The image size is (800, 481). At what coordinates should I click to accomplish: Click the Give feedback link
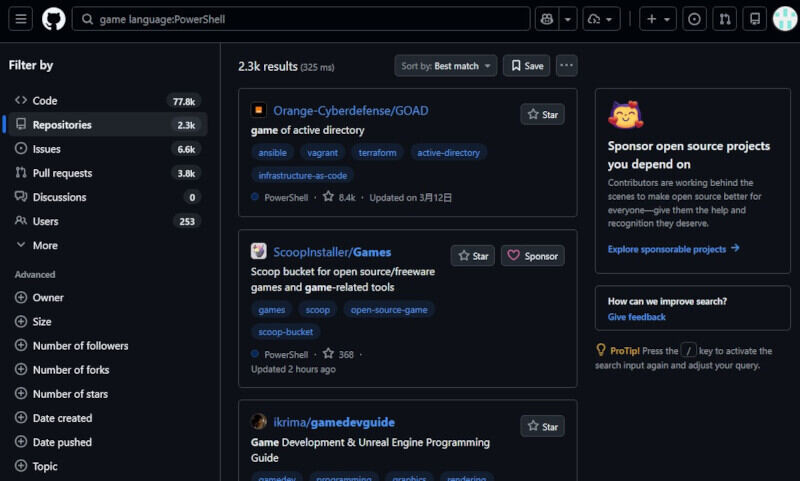(x=636, y=317)
